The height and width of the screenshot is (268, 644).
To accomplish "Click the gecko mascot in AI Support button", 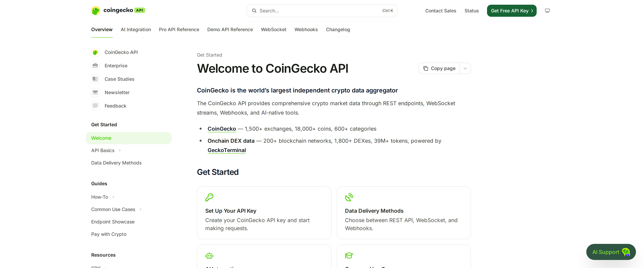I will (626, 252).
